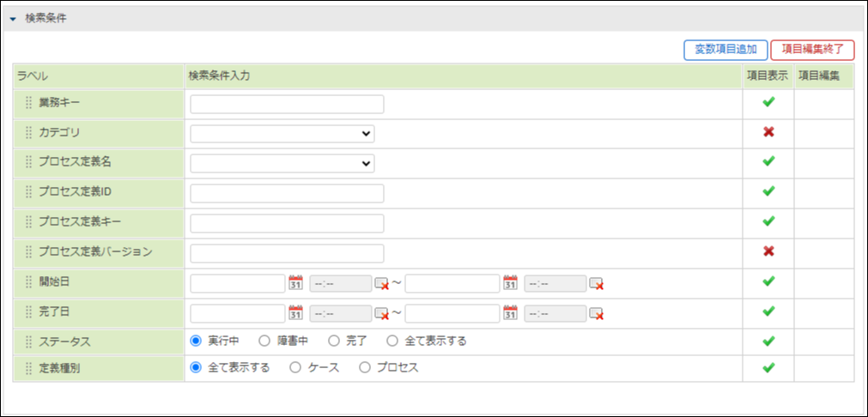Screen dimensions: 868x417
Task: Open the 完了日 end-range calendar picker
Action: click(x=510, y=313)
